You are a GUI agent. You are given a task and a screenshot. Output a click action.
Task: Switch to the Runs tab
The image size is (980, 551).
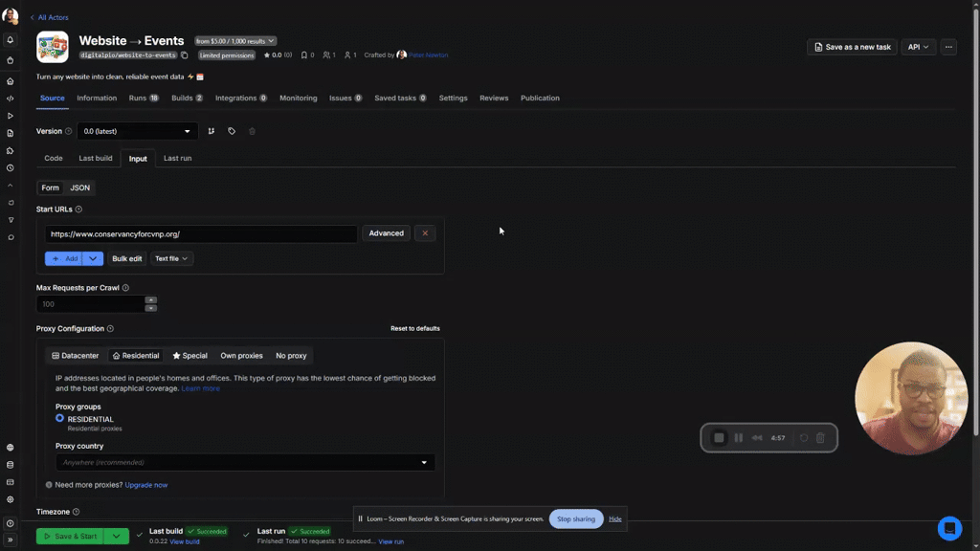pos(144,99)
